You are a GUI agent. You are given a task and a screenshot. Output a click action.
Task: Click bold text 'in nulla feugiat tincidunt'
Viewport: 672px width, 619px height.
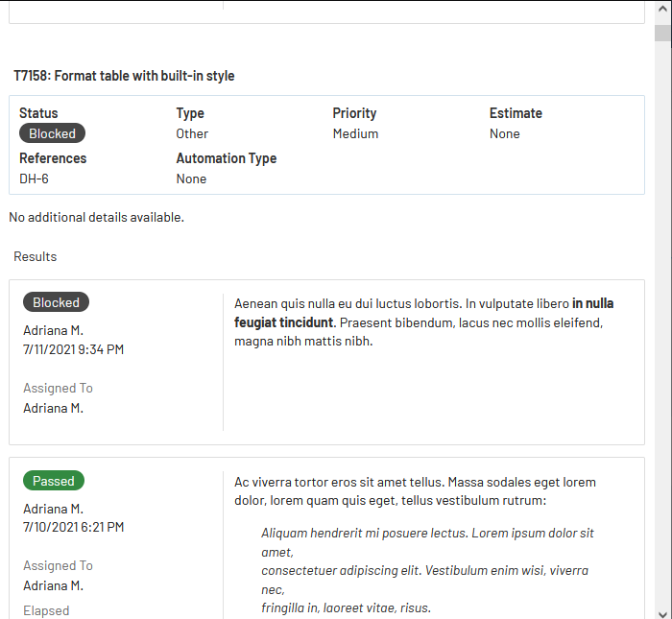[283, 322]
